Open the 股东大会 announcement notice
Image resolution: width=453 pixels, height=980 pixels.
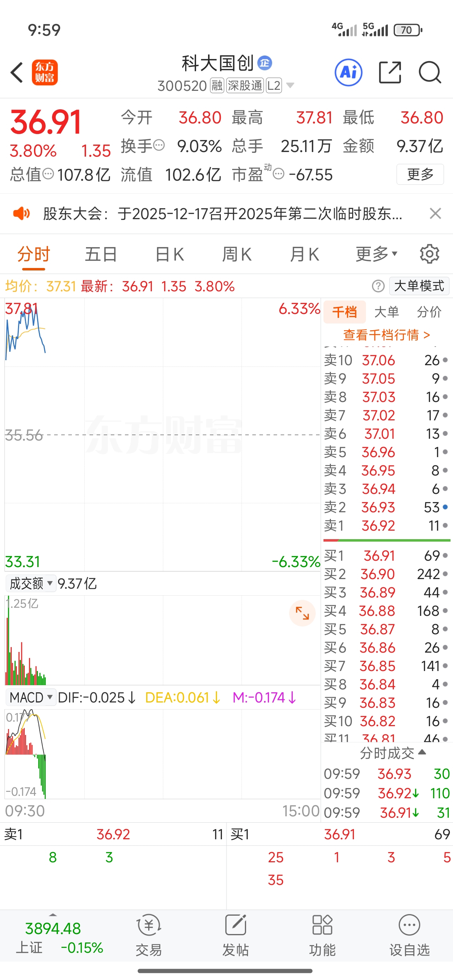pyautogui.click(x=222, y=214)
